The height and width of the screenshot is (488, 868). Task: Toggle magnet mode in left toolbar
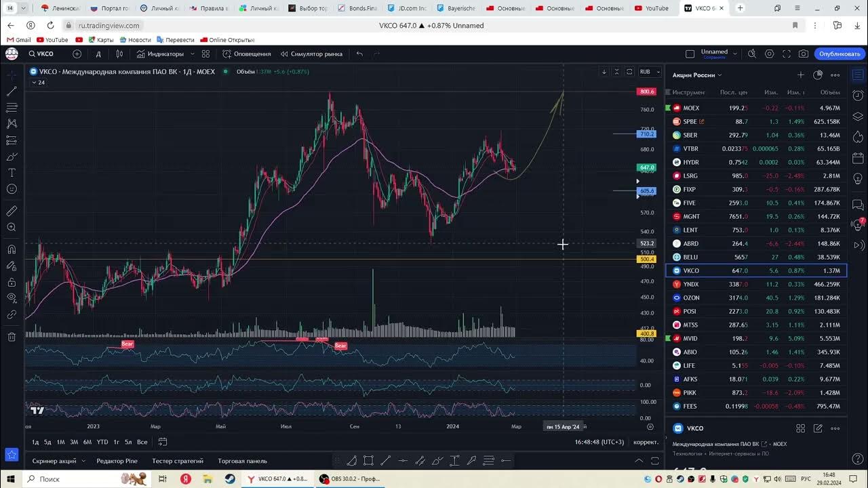12,249
